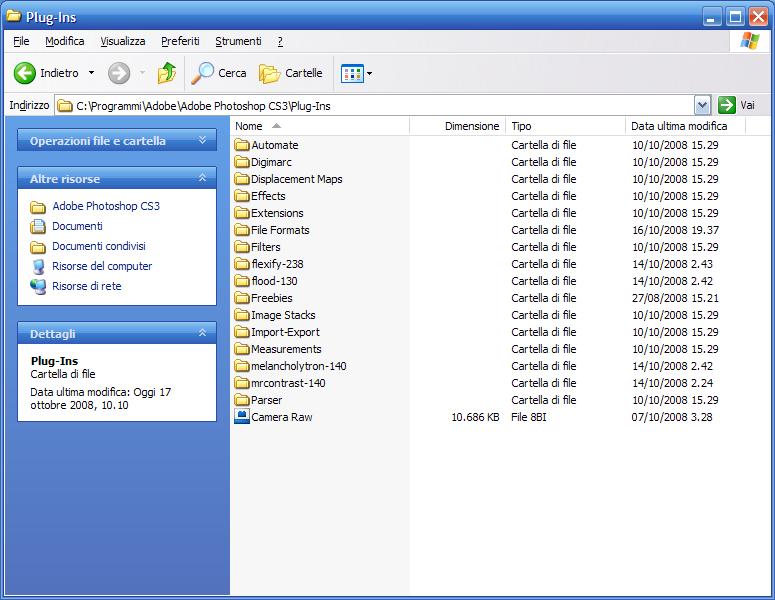The height and width of the screenshot is (600, 775).
Task: Select the Camera Raw 8BI file icon
Action: [242, 417]
